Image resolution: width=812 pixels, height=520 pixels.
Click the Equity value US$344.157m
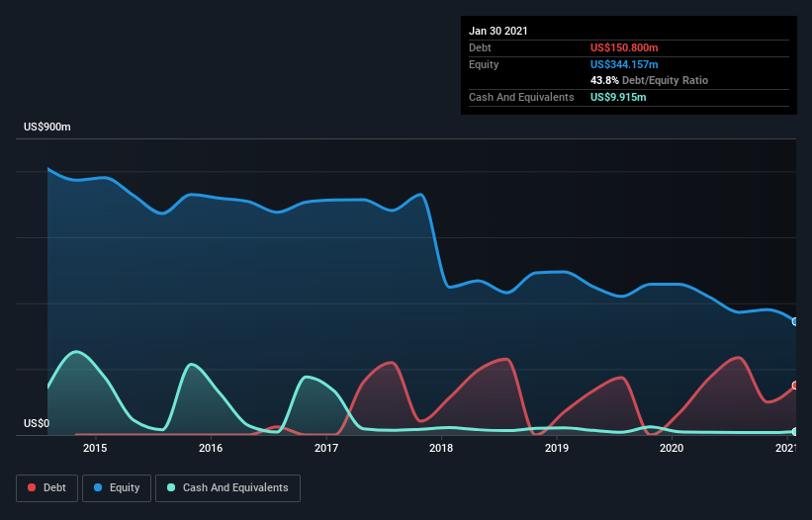(x=624, y=64)
